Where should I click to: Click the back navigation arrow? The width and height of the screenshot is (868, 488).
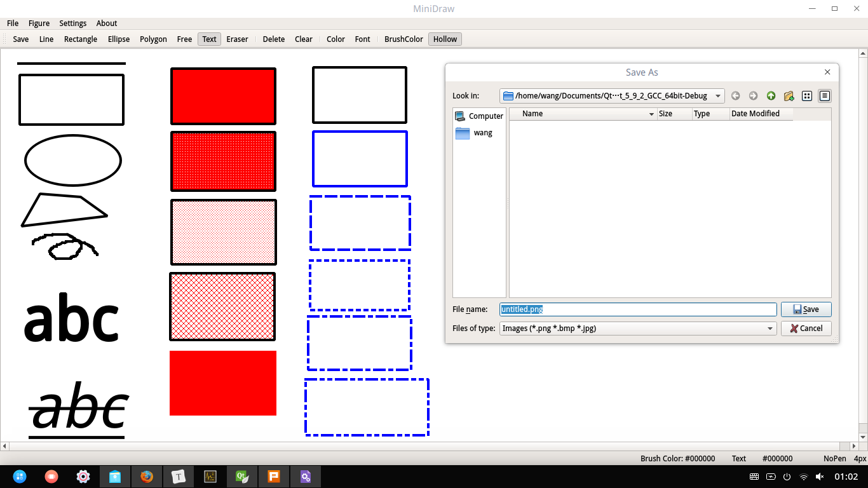[x=735, y=95]
